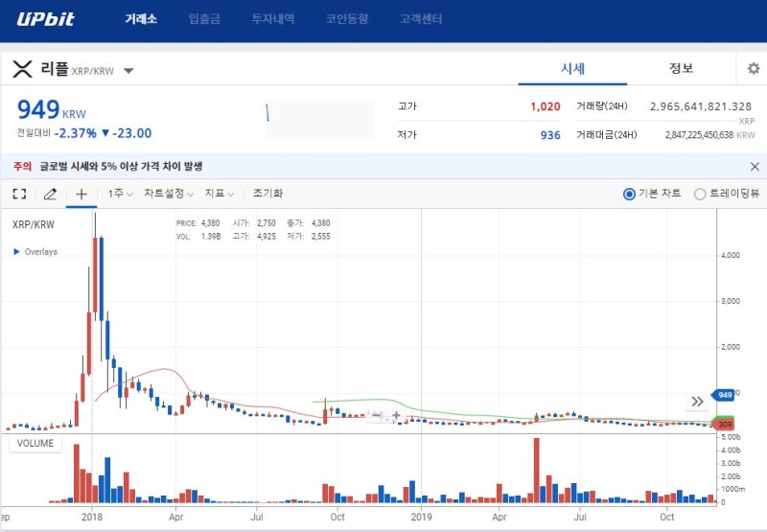Viewport: 767px width, 532px height.
Task: Click the VOLUME panel label
Action: [35, 444]
